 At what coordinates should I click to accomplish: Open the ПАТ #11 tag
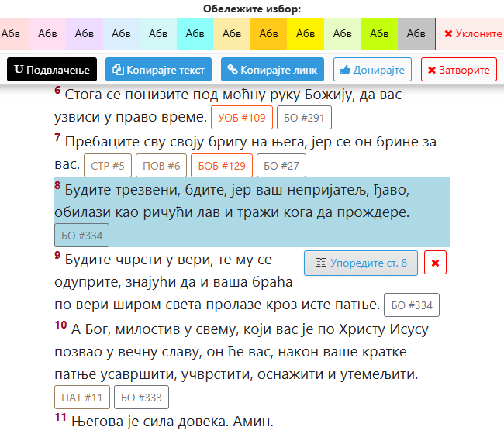(x=82, y=398)
